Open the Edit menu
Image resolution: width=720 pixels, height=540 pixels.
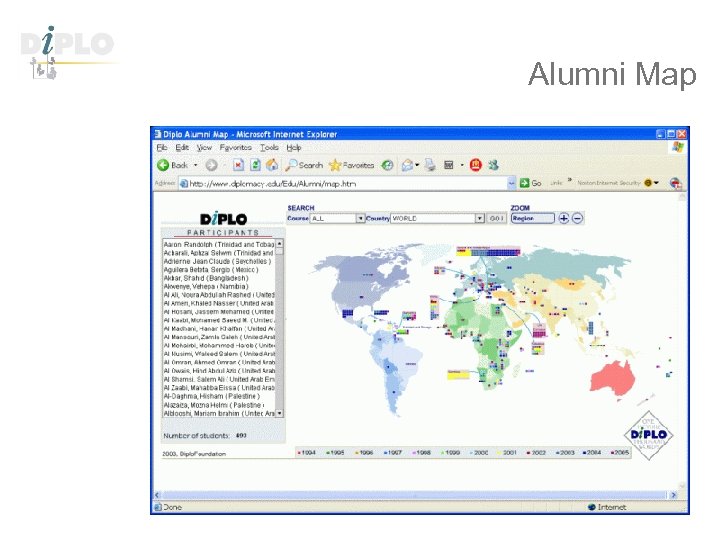point(182,147)
